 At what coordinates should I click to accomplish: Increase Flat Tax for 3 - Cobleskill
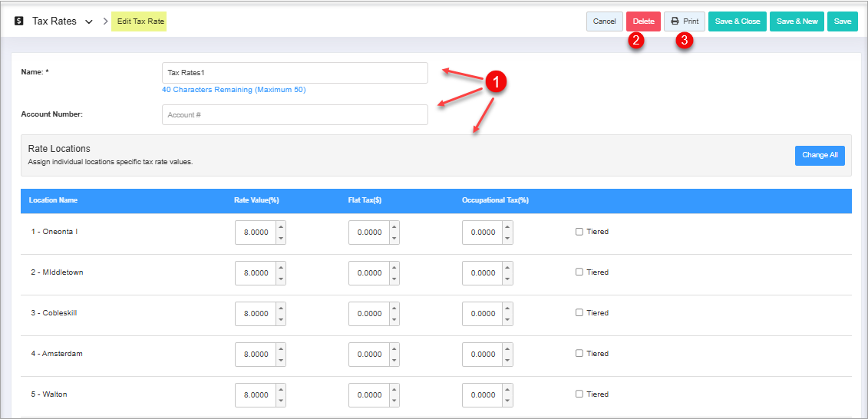coord(394,308)
